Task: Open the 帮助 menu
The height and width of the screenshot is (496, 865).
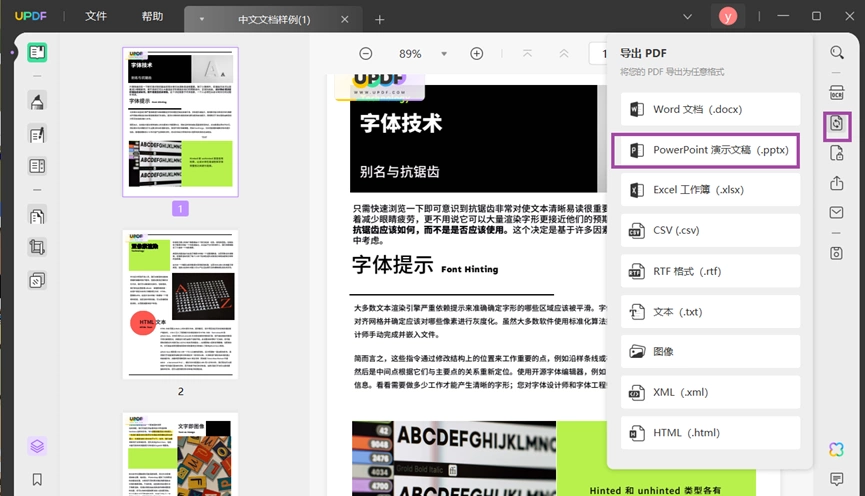Action: (x=152, y=16)
